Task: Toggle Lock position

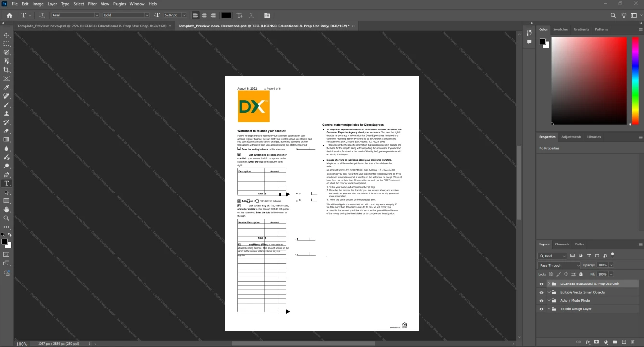Action: 566,274
